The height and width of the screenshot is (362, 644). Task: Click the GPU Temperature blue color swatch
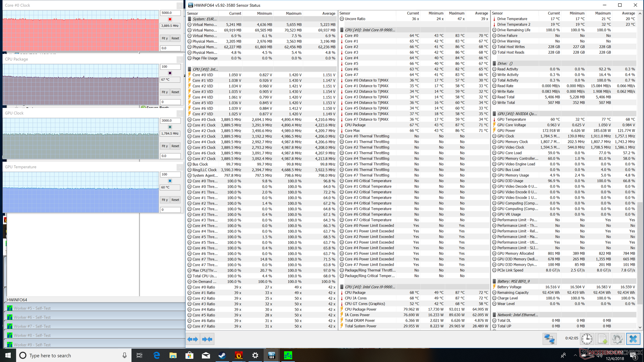click(x=170, y=181)
